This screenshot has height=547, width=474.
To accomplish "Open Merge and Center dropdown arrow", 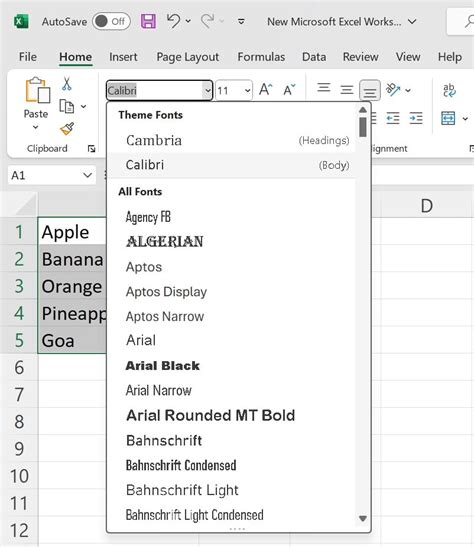I will [x=465, y=119].
